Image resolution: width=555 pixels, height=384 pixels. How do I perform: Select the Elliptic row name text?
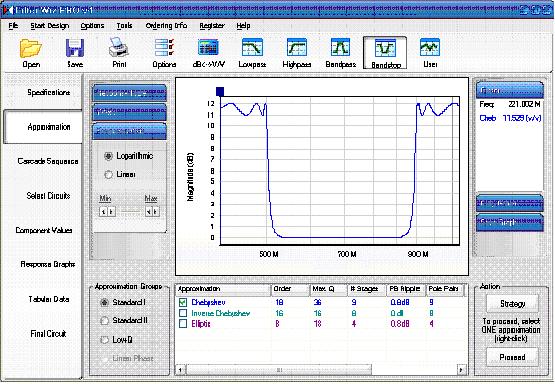(201, 324)
